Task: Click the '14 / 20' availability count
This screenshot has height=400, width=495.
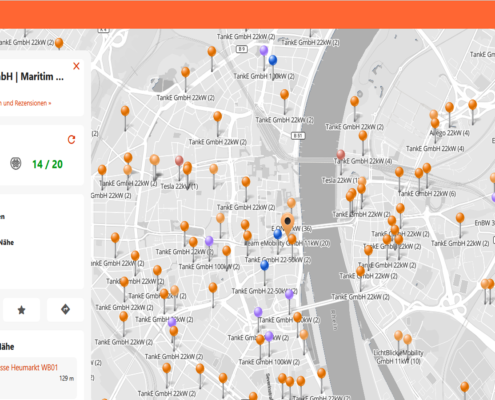Action: point(47,164)
